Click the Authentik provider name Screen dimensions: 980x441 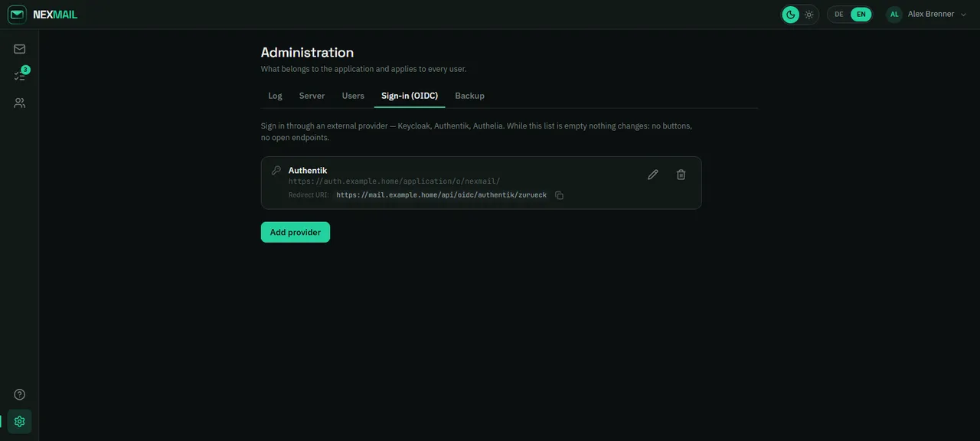308,170
